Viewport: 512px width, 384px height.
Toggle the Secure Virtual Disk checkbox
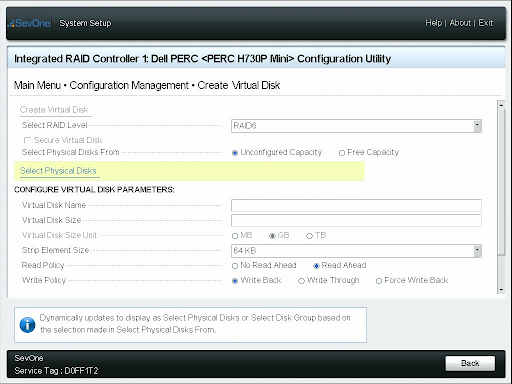click(x=27, y=140)
